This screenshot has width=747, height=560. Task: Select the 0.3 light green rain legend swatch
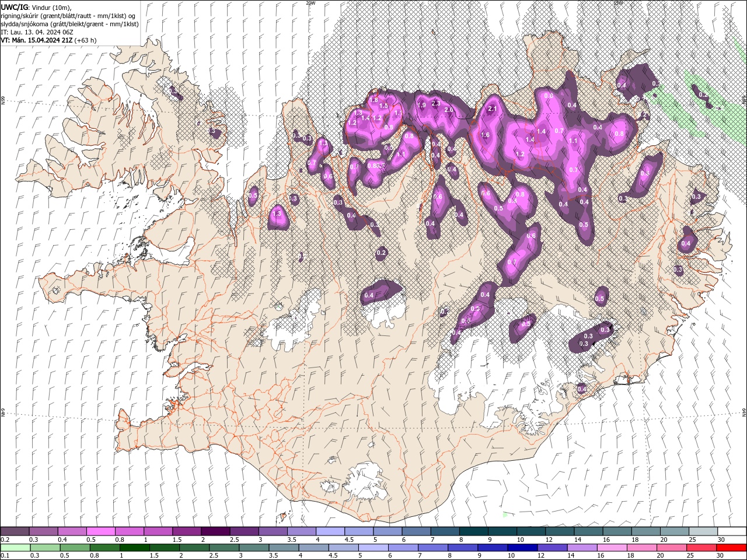(46, 548)
